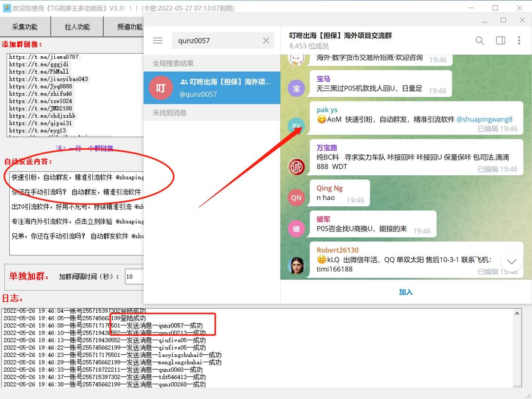The image size is (532, 399).
Task: Click the 万宝路 red avatar
Action: coord(296,167)
